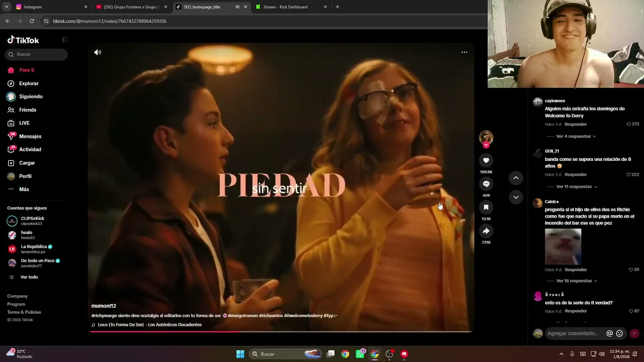Go to the next video
Screen dimensions: 644x362
516,197
